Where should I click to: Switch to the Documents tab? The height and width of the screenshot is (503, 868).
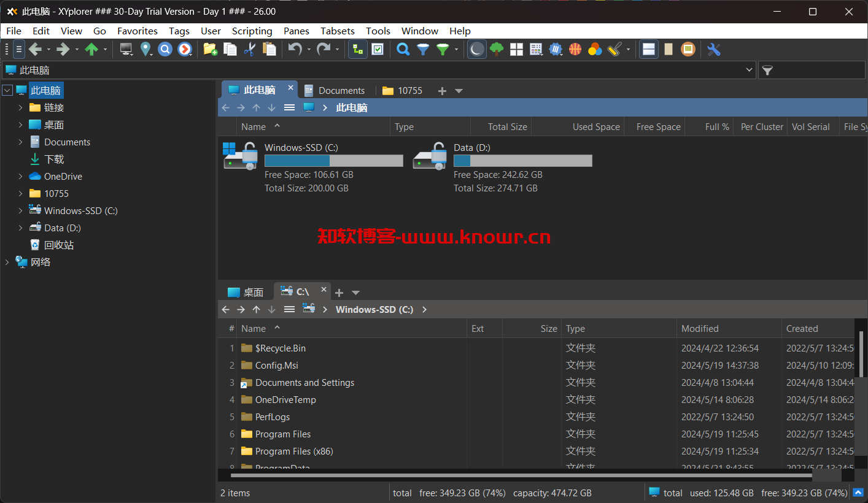(x=335, y=91)
